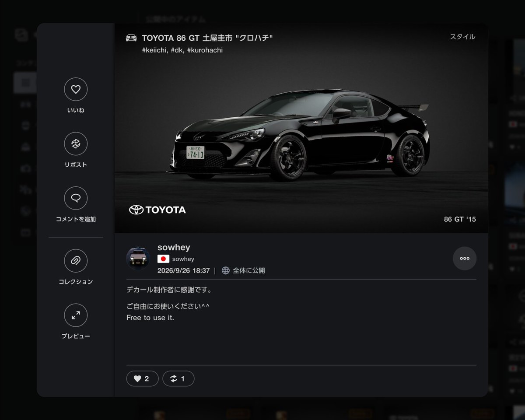
Task: Click the reposts counter showing 1
Action: tap(178, 378)
